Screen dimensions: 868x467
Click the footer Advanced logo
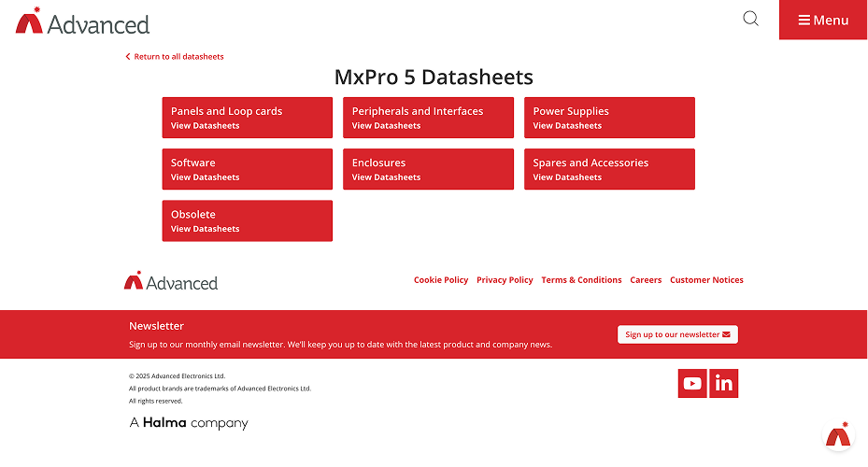pyautogui.click(x=170, y=281)
